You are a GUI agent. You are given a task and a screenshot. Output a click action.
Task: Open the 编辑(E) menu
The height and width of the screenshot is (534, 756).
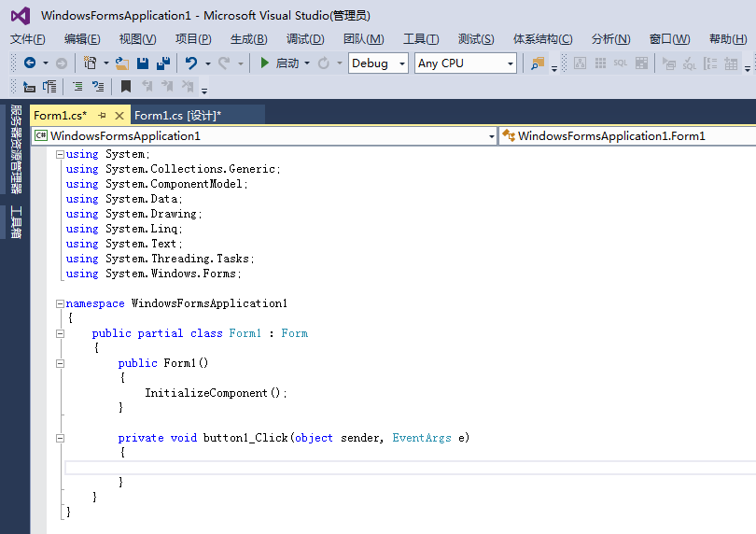[x=82, y=39]
